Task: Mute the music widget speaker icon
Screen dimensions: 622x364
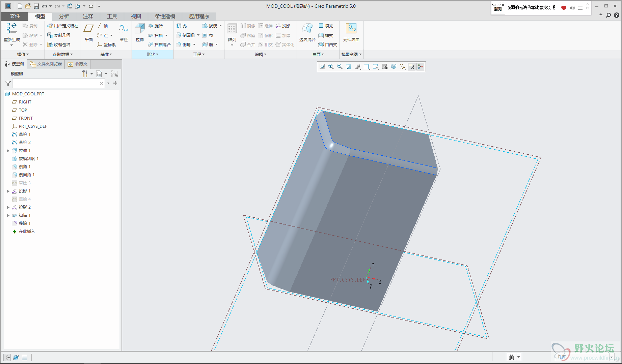Action: click(x=572, y=8)
